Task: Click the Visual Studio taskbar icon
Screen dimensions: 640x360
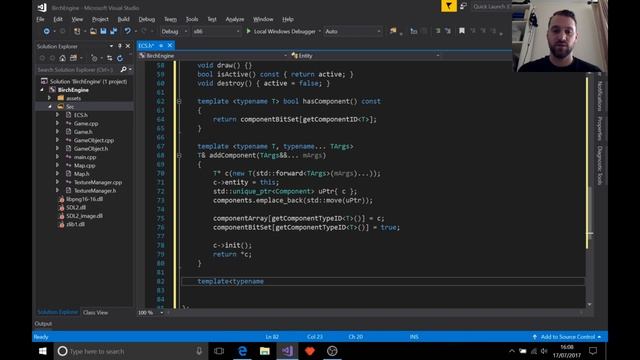Action: 287,351
